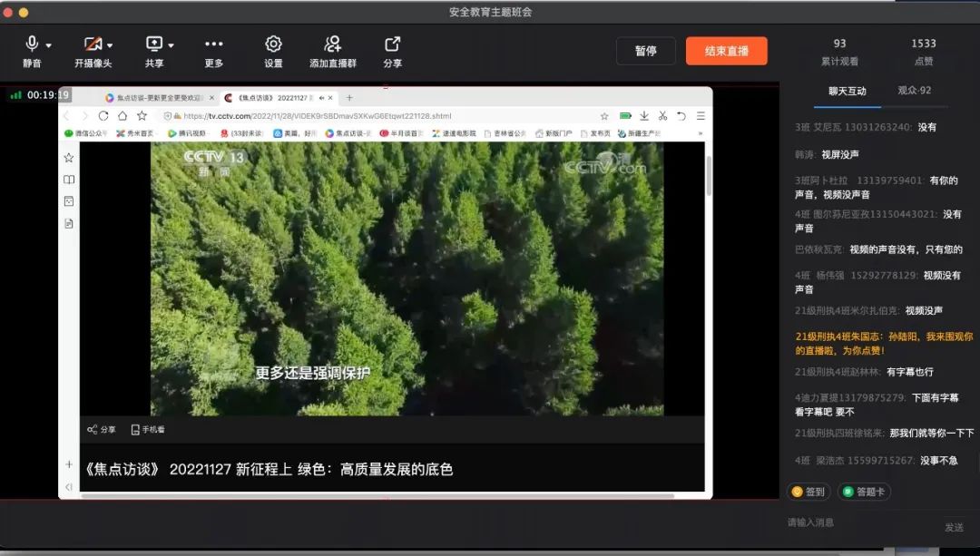This screenshot has height=556, width=980.
Task: Open 新版门户 bookmark
Action: (x=554, y=133)
